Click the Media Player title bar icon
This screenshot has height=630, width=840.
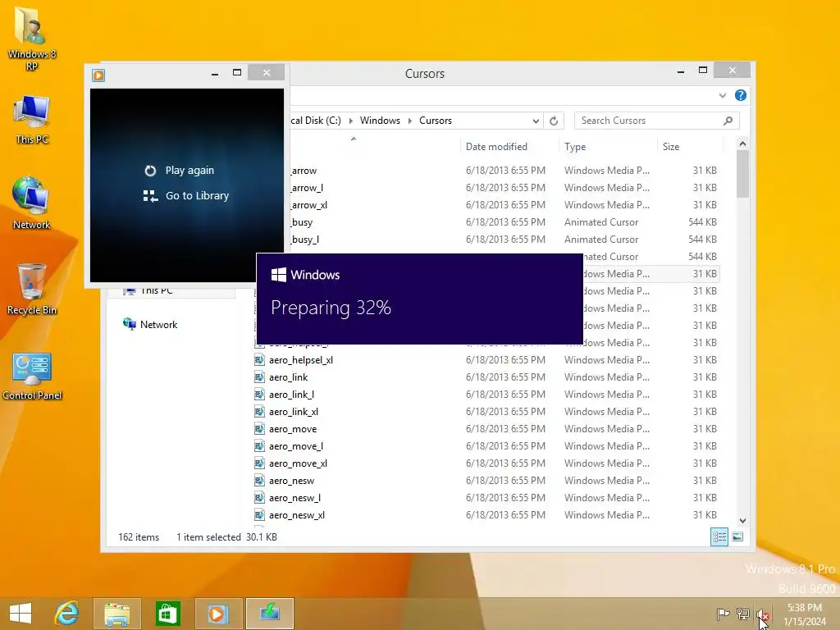(98, 75)
